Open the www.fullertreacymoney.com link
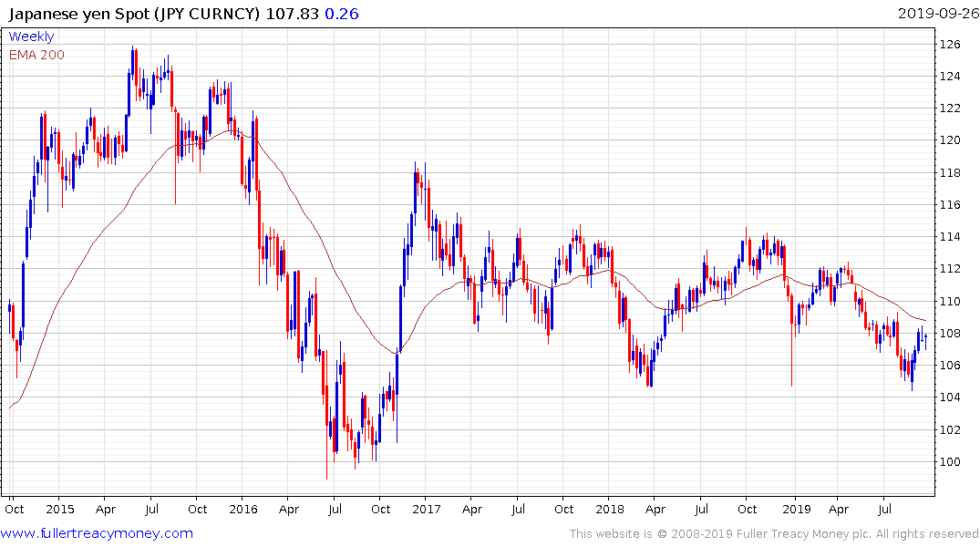Image resolution: width=980 pixels, height=547 pixels. tap(97, 533)
